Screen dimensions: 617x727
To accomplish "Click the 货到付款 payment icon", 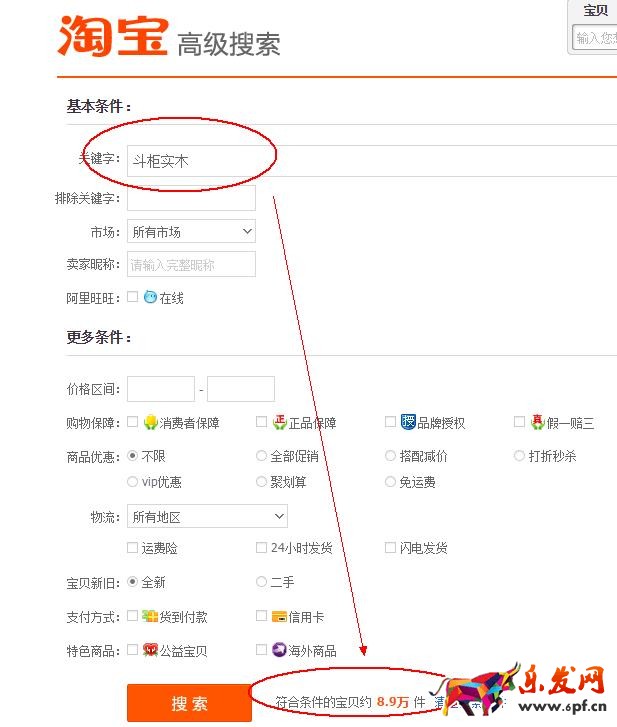I will coord(151,616).
